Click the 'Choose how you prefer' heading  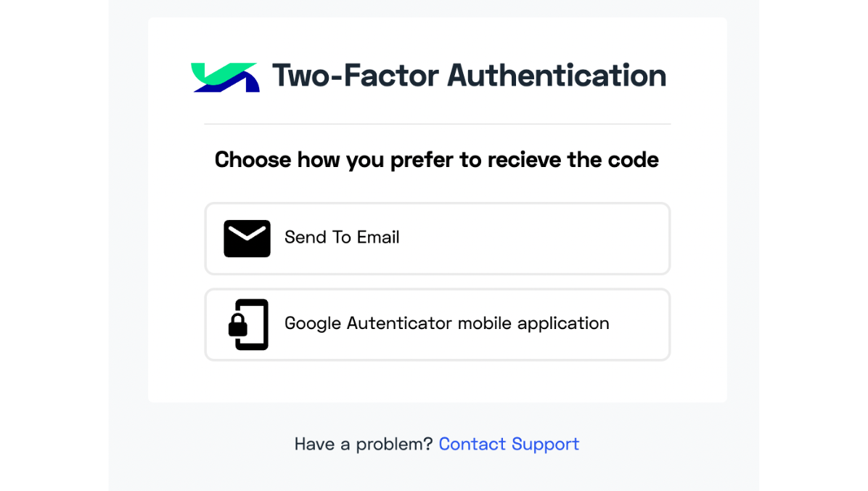[437, 160]
